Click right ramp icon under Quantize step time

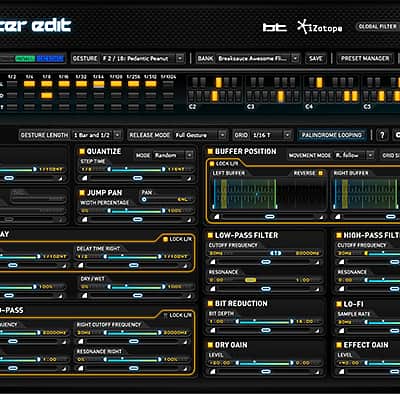coord(189,179)
